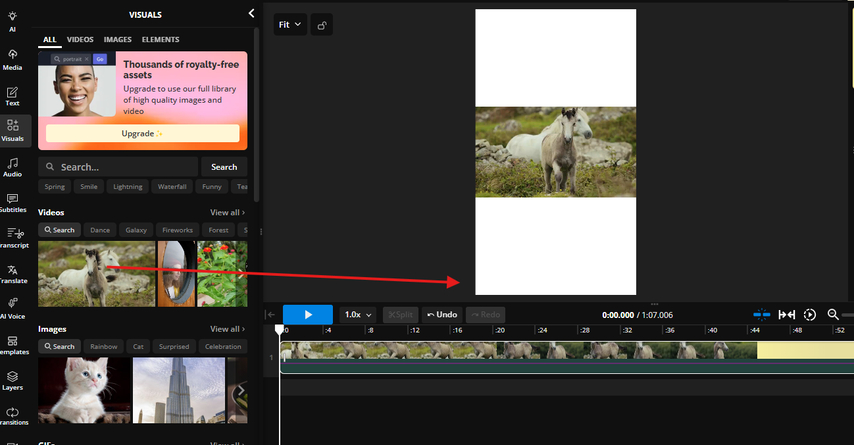
Task: Select the Cat image tag
Action: 138,346
